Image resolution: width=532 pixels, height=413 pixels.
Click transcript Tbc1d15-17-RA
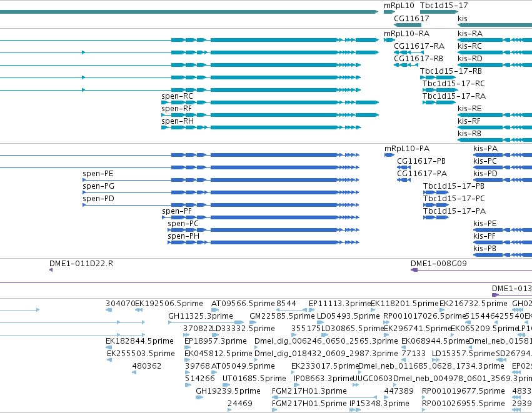(454, 96)
